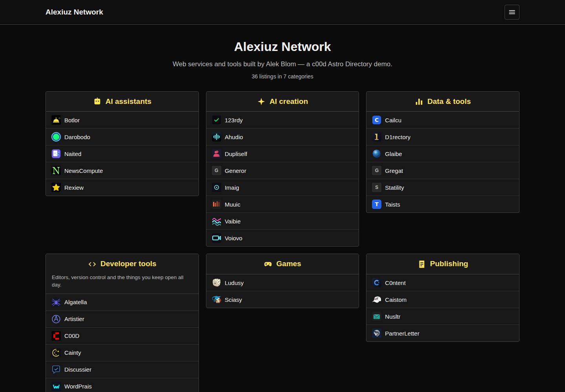Viewport: 565px width, 392px height.
Task: Open the hamburger menu button
Action: (x=512, y=12)
